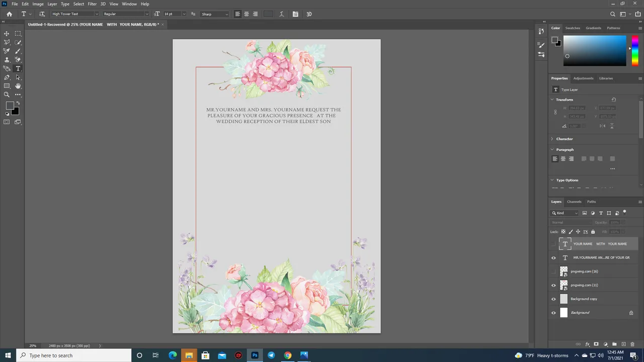Open the Filter menu
This screenshot has height=362, width=644.
92,4
